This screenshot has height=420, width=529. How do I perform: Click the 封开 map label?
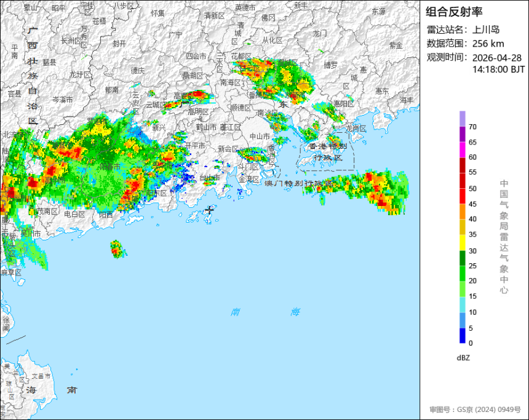pos(119,44)
